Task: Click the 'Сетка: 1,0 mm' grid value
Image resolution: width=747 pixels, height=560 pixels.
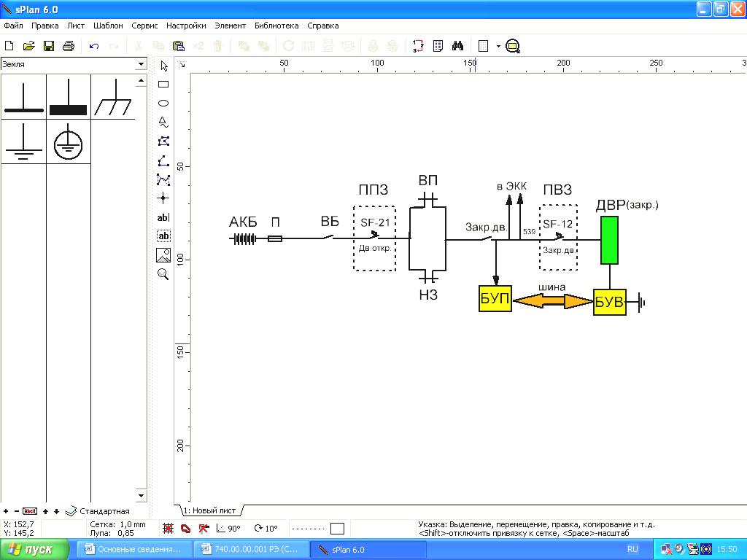Action: tap(117, 524)
